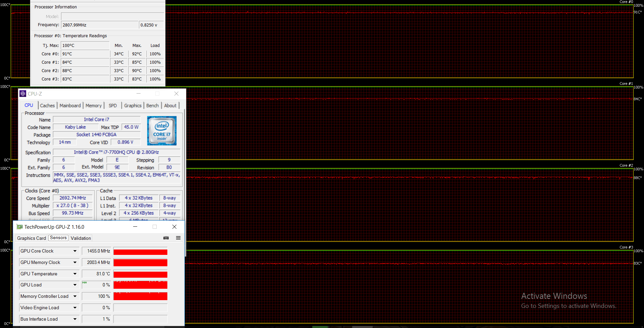Screen dimensions: 644x328
Task: Expand the GPU Core Clock sensor dropdown
Action: [x=75, y=251]
